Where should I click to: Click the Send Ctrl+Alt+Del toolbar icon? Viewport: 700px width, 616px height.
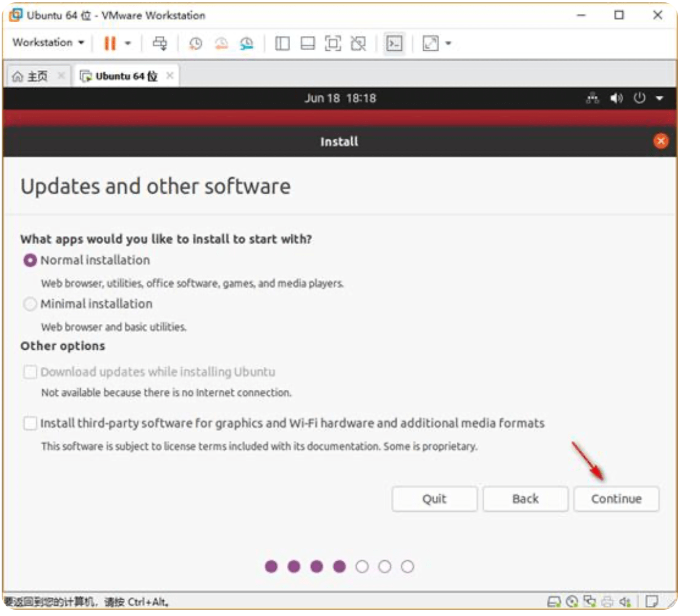pyautogui.click(x=160, y=43)
